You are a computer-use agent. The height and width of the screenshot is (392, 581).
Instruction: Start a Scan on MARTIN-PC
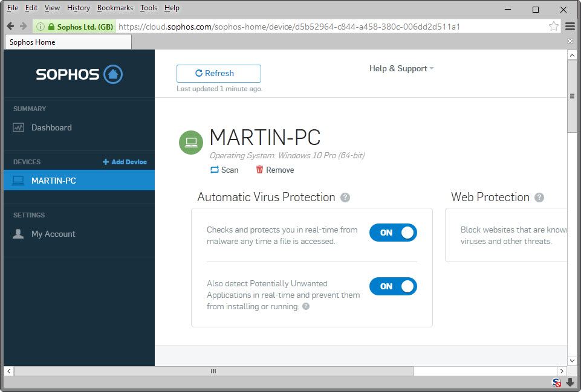click(224, 170)
